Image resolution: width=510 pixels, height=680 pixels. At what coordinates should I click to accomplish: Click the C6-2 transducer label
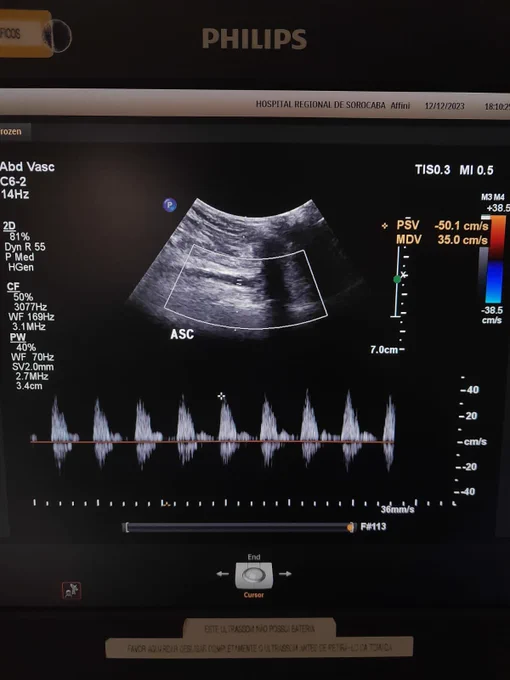(13, 181)
